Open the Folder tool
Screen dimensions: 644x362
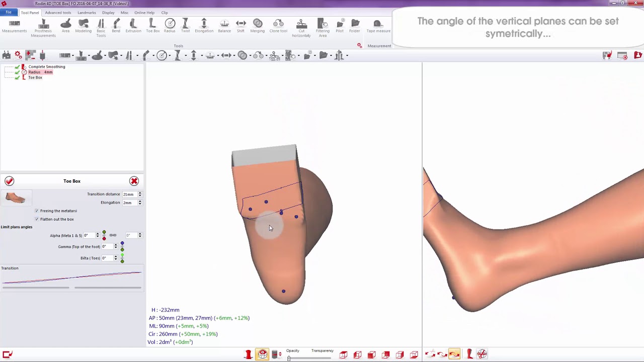(355, 27)
